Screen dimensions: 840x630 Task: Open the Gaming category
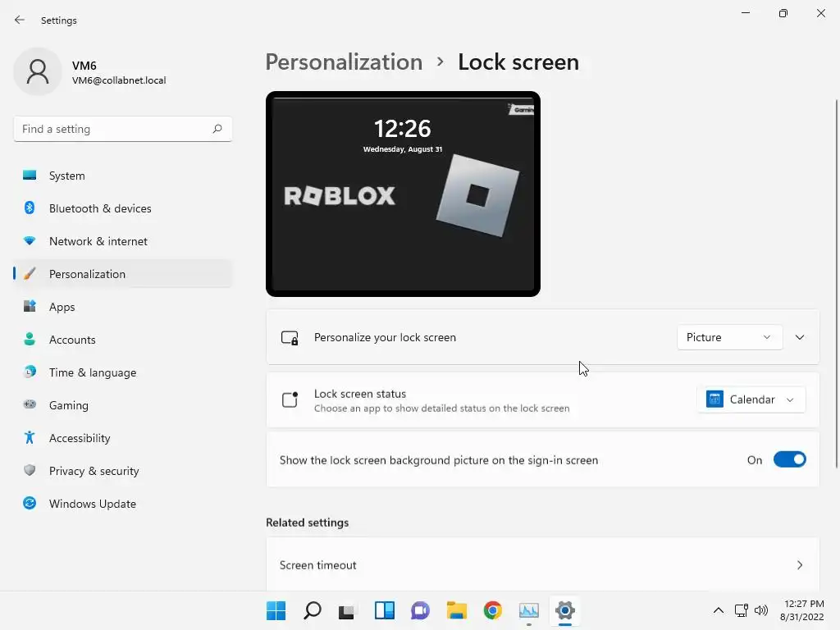[123, 405]
